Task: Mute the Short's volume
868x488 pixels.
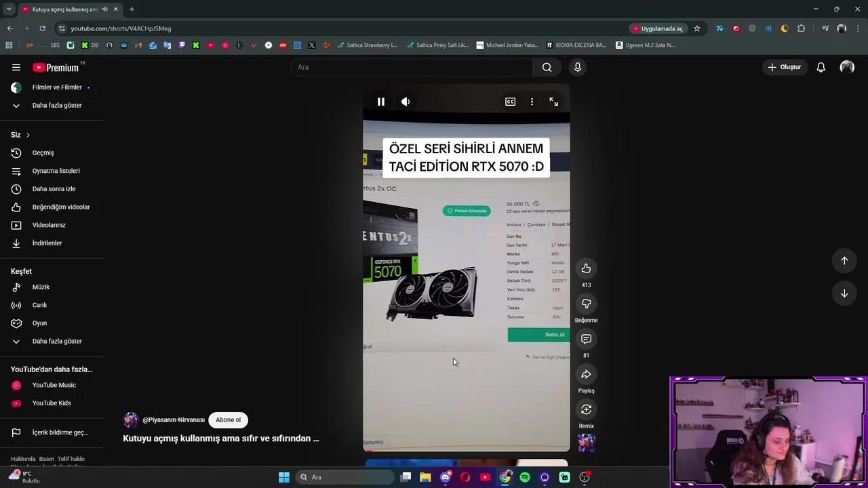Action: coord(406,102)
